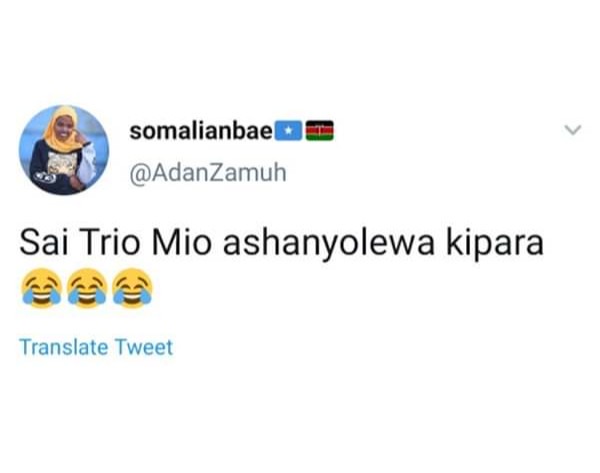Viewport: 600px width, 473px height.
Task: Click the Kenya flag emoji
Action: (x=320, y=130)
